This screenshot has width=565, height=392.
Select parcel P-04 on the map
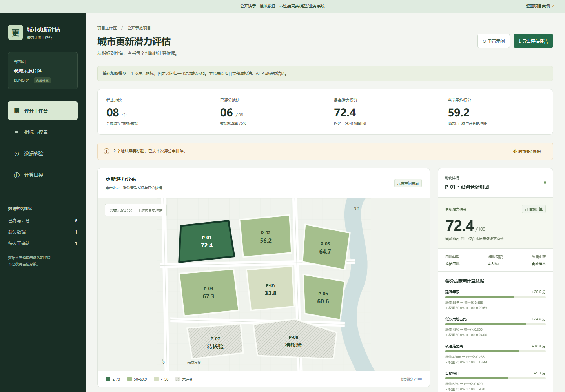208,292
